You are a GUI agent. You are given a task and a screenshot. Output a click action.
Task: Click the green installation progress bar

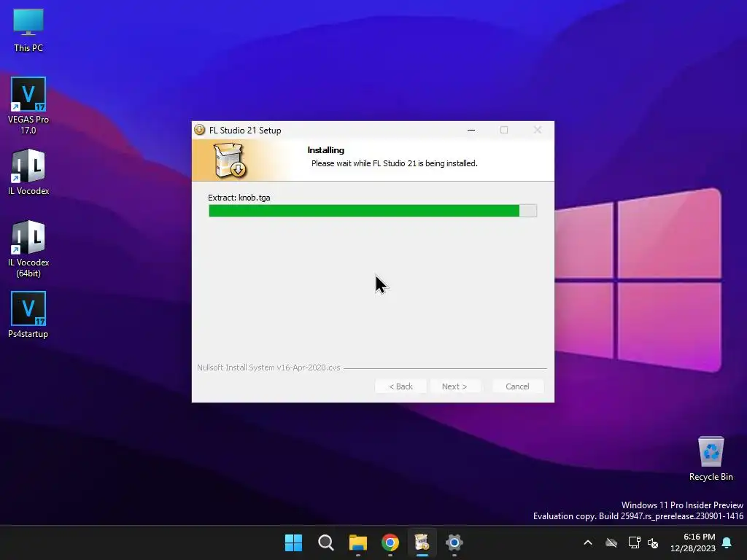[x=373, y=211]
